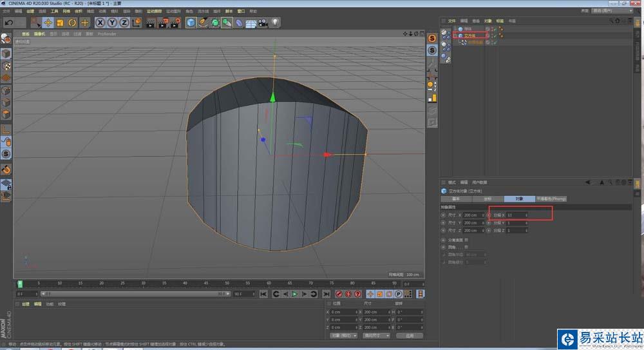Open the size mode dropdown 绝对尺寸
The height and width of the screenshot is (350, 644).
tap(376, 335)
